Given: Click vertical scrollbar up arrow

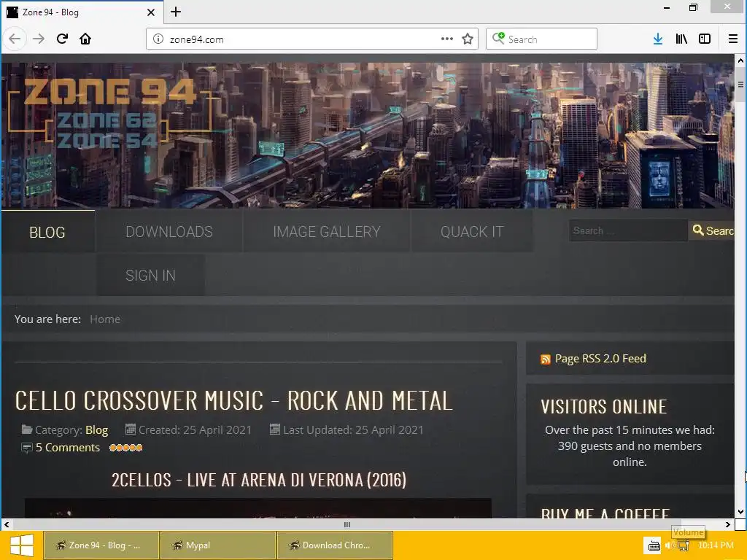Looking at the screenshot, I should 740,61.
